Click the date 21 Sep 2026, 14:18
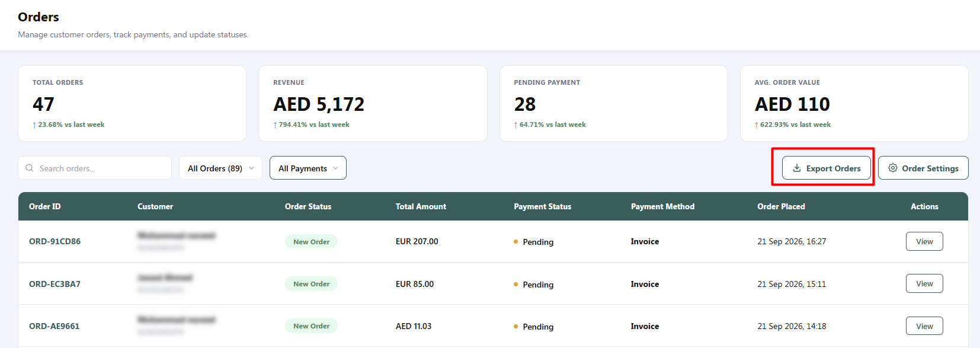 [792, 326]
